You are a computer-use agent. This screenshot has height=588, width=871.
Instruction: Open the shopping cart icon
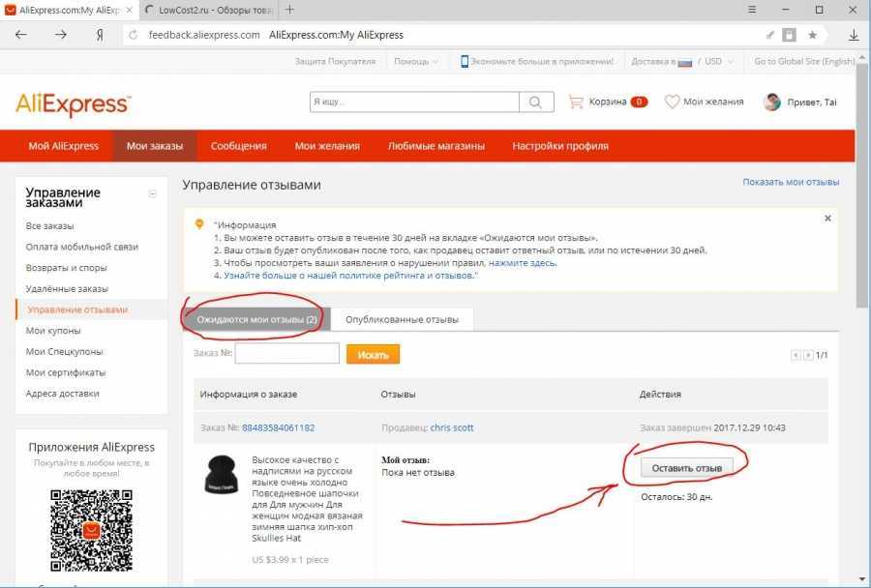pyautogui.click(x=576, y=102)
